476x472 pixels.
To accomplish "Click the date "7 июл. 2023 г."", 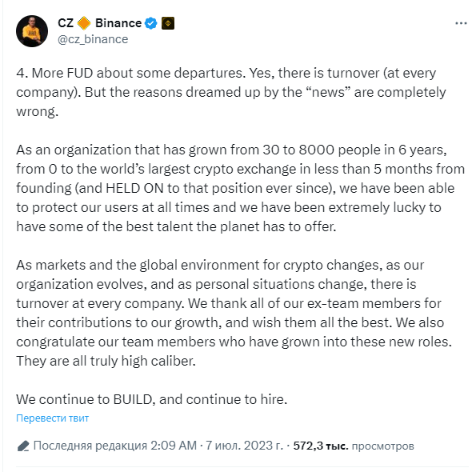I will 244,446.
